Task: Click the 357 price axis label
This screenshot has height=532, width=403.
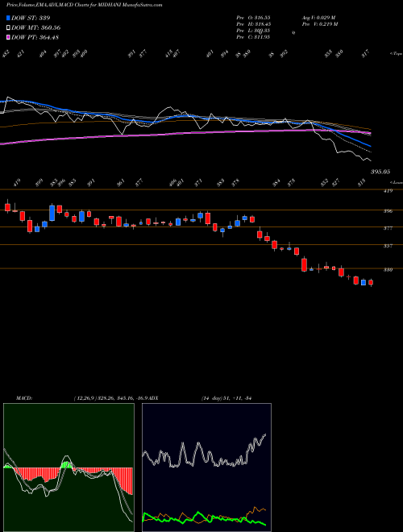Action: click(388, 246)
